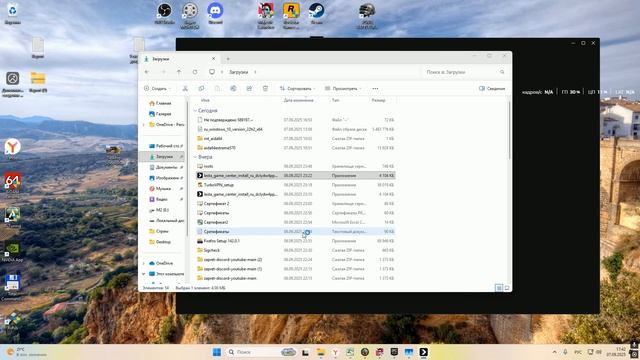Open Rockstar Games Launcher desktop shortcut
640x360 pixels.
(291, 15)
